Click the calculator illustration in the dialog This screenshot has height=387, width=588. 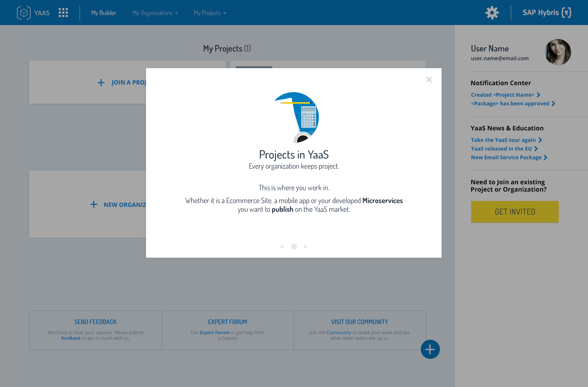coord(308,118)
